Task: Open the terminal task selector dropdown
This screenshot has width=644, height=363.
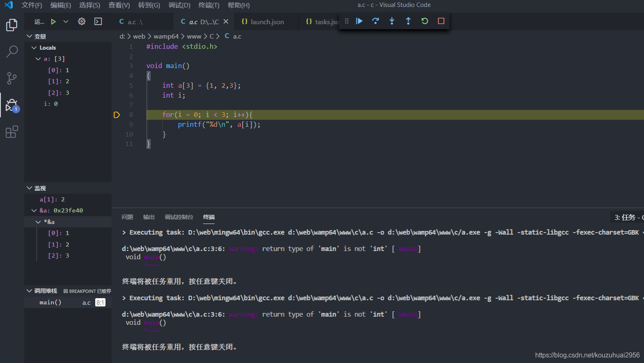Action: pyautogui.click(x=627, y=217)
